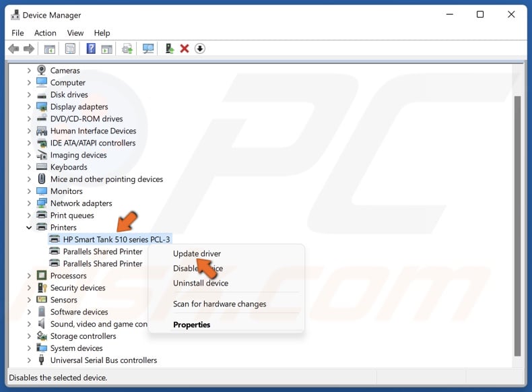Expand the Print queues node
The height and width of the screenshot is (392, 532).
29,216
